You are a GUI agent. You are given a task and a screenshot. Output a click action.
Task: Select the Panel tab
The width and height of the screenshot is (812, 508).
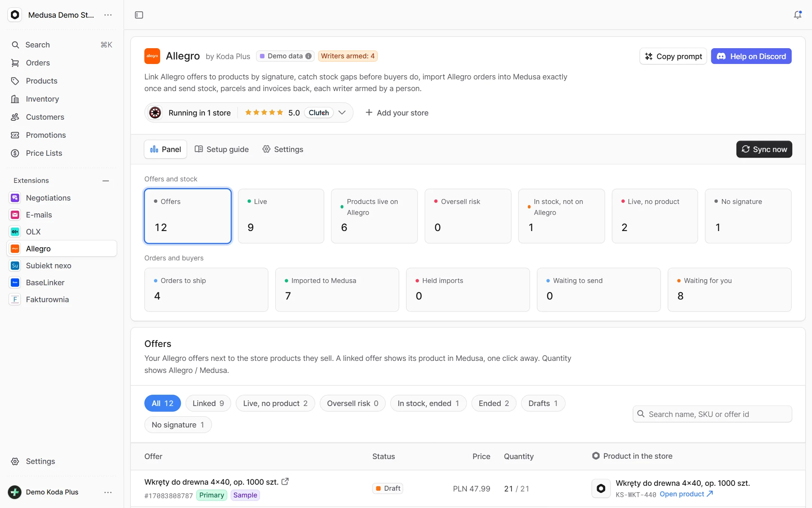click(x=165, y=149)
